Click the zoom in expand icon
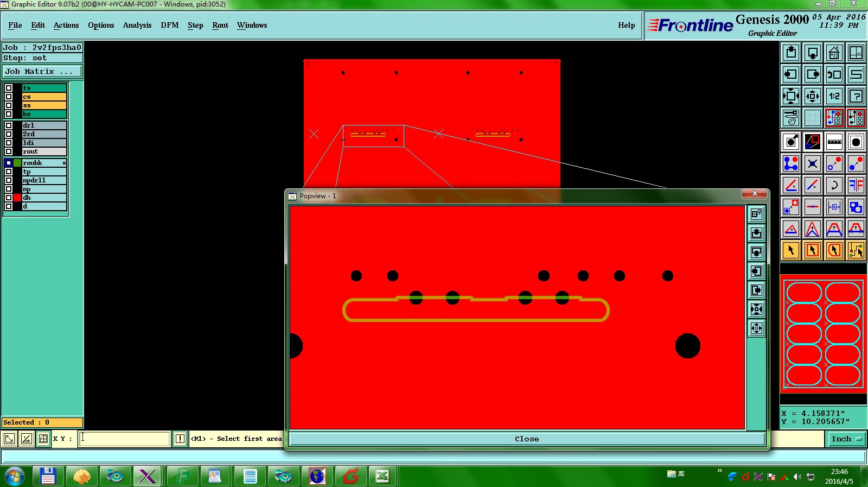 coord(791,96)
